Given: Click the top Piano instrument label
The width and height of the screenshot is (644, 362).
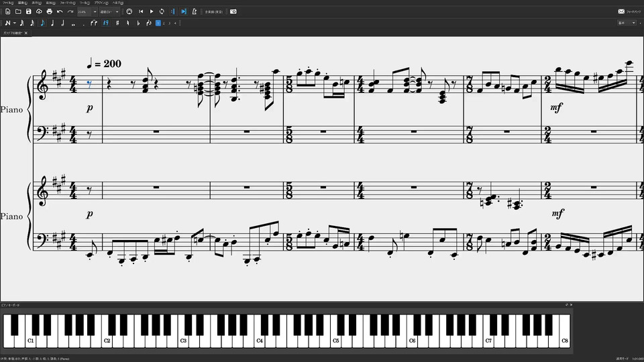Looking at the screenshot, I should [11, 109].
